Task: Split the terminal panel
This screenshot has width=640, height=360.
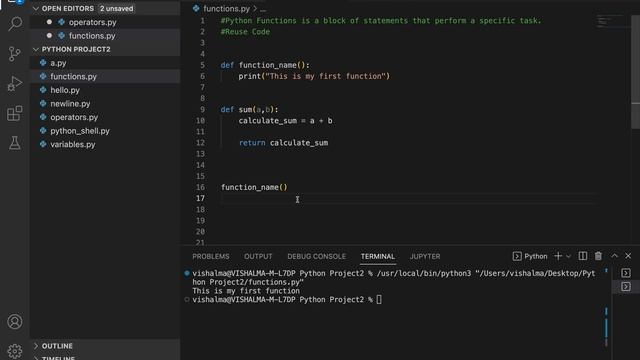Action: (x=583, y=256)
